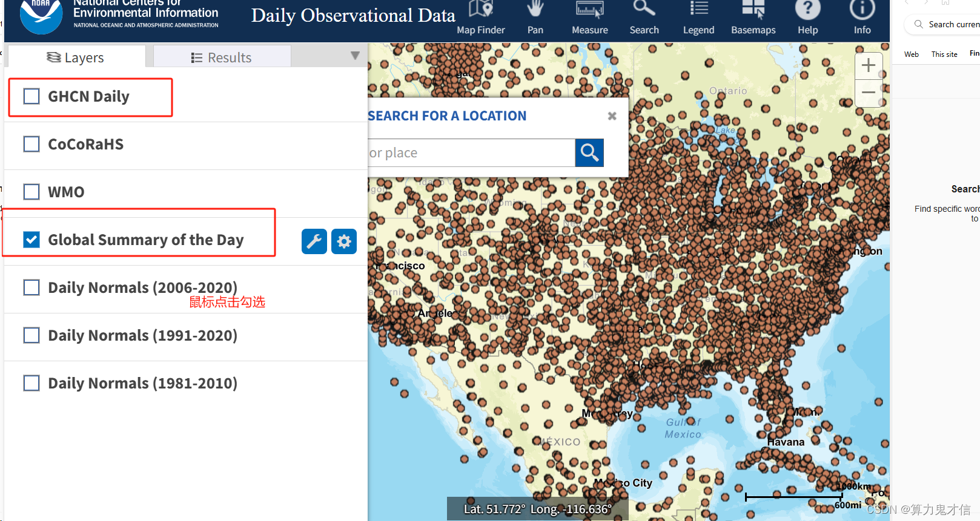
Task: Check Daily Normals (2006-2020) layer
Action: pyautogui.click(x=31, y=287)
